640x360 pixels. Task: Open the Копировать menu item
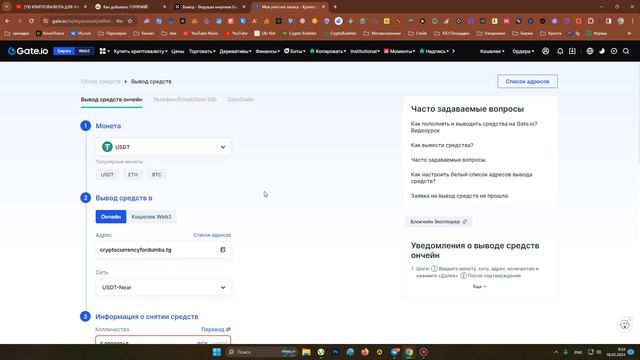[328, 51]
